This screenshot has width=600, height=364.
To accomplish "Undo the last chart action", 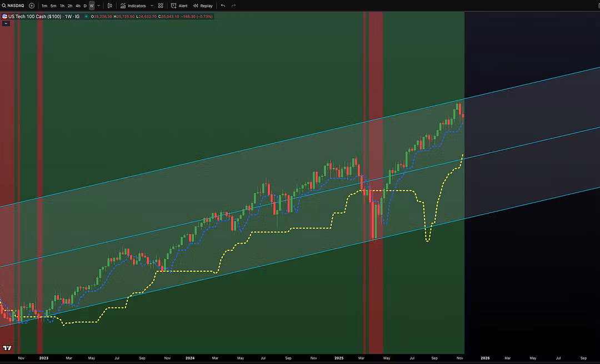I will 223,6.
